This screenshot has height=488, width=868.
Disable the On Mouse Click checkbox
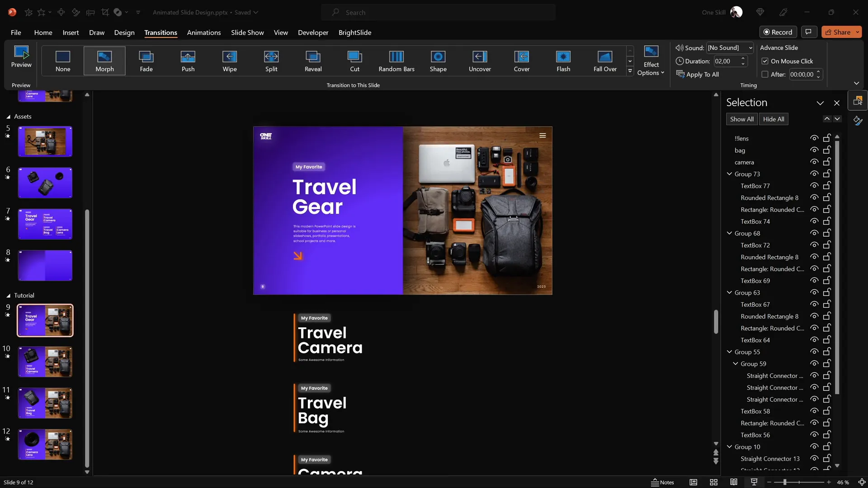[x=765, y=61]
